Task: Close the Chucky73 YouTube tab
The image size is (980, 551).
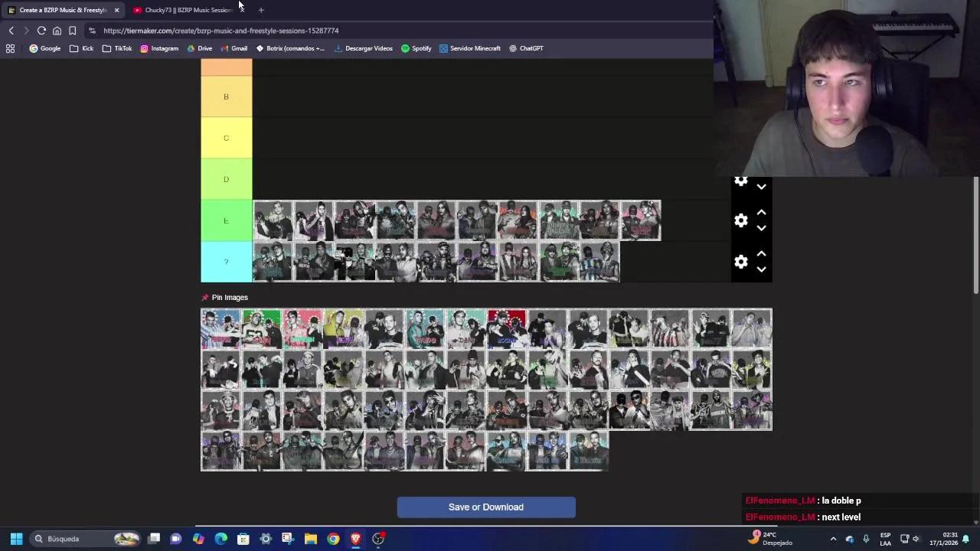Action: (x=242, y=10)
